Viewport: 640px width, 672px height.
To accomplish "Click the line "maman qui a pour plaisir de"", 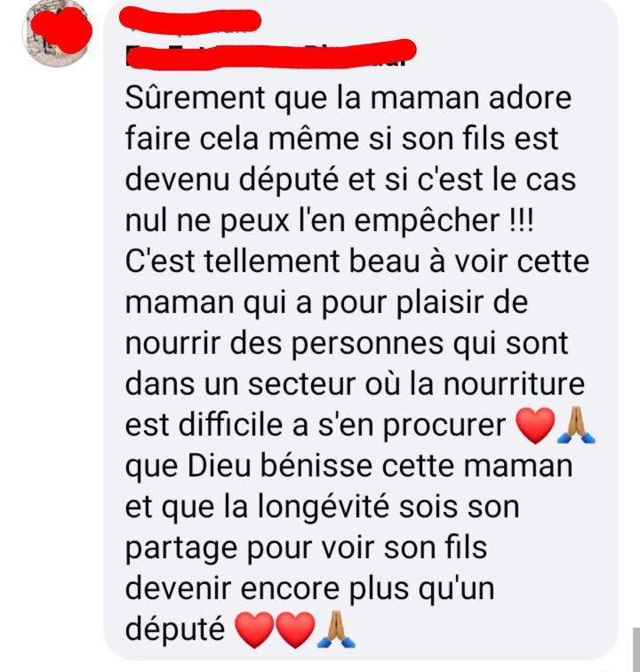I will [326, 303].
